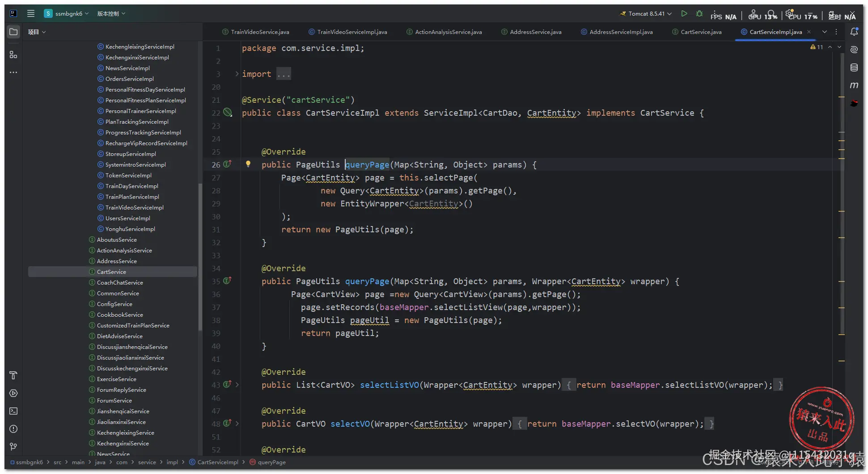868x474 pixels.
Task: Expand the folded import statements on line 3
Action: [x=237, y=74]
